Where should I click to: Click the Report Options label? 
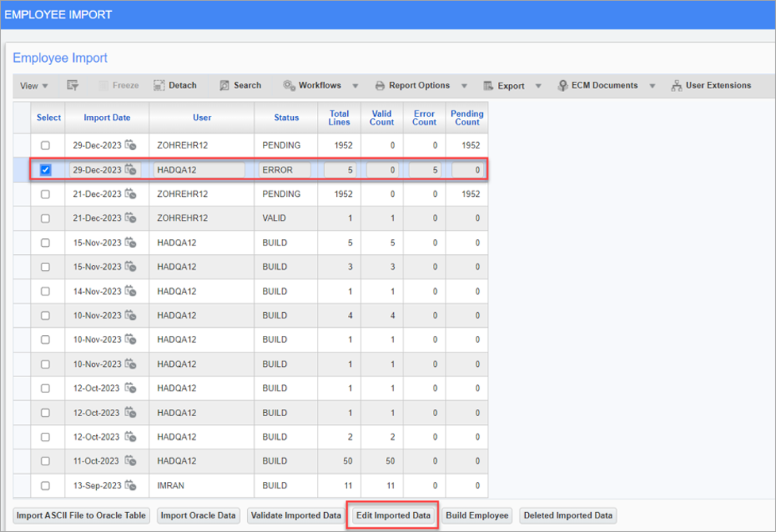[x=419, y=85]
